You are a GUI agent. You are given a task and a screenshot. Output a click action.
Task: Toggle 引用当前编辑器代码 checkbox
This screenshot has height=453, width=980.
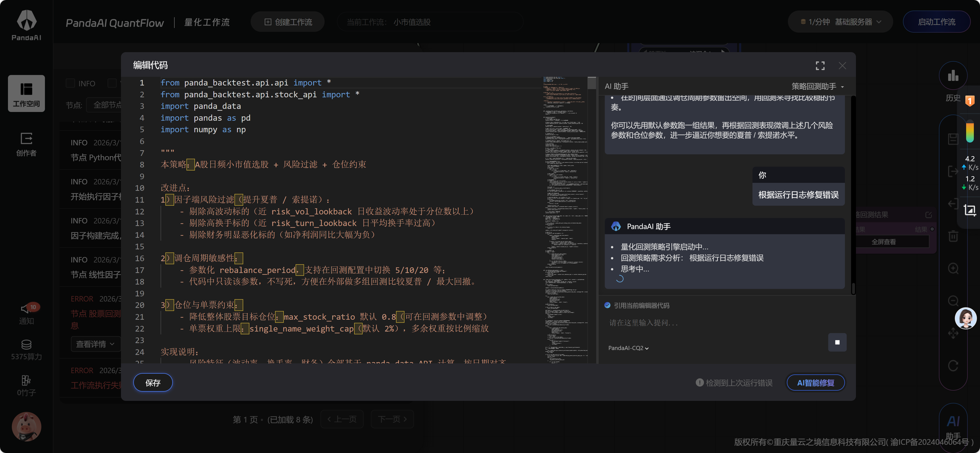(607, 305)
